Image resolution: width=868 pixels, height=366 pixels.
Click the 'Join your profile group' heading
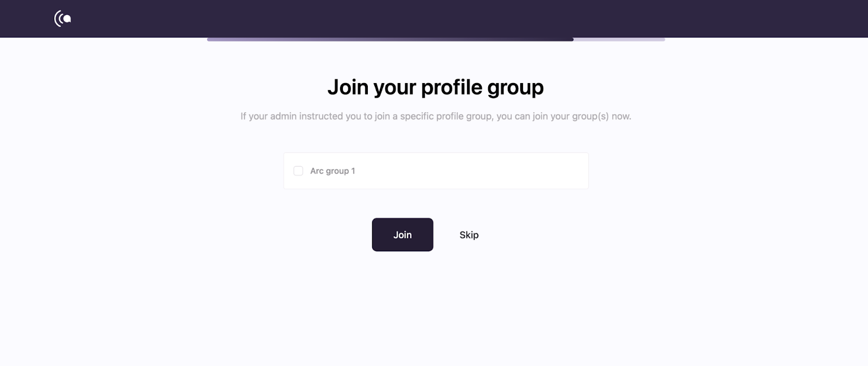(x=436, y=87)
